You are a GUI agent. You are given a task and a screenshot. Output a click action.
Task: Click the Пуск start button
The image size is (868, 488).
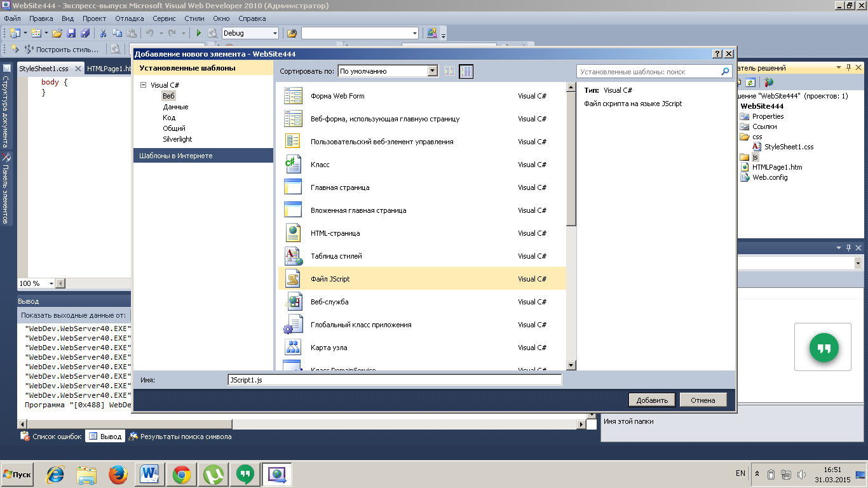[x=18, y=474]
